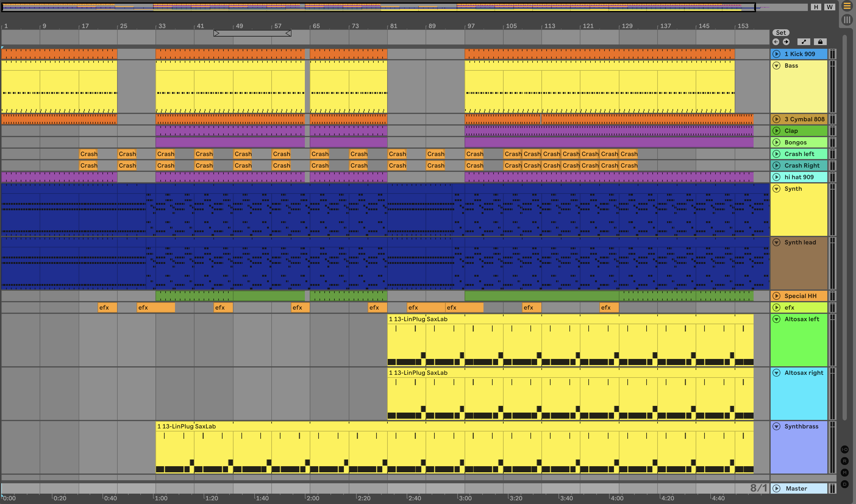Switch to Session View icon
The width and height of the screenshot is (856, 504).
tap(847, 20)
